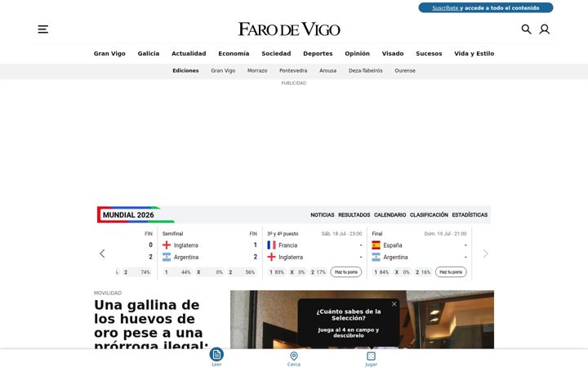Open the Galicia section
The height and width of the screenshot is (368, 588).
149,54
